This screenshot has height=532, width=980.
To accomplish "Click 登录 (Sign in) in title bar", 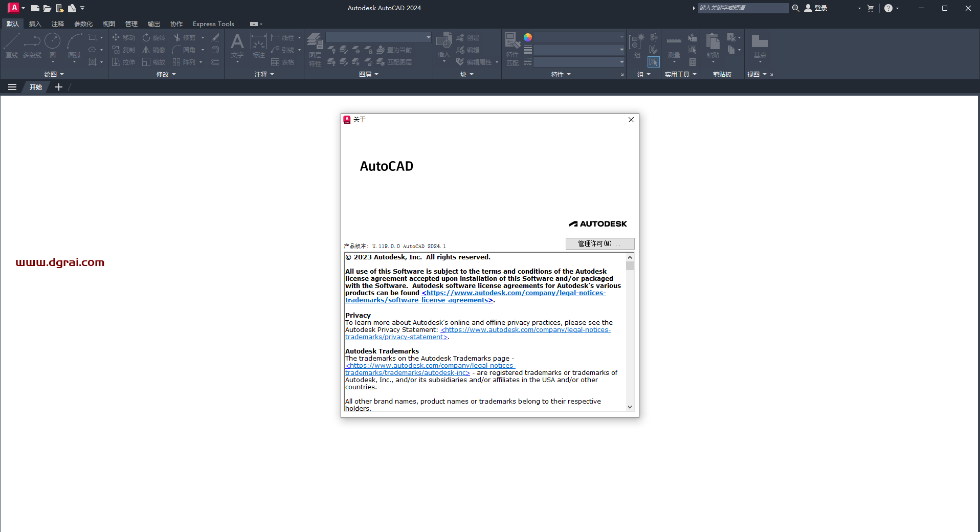I will click(x=816, y=8).
